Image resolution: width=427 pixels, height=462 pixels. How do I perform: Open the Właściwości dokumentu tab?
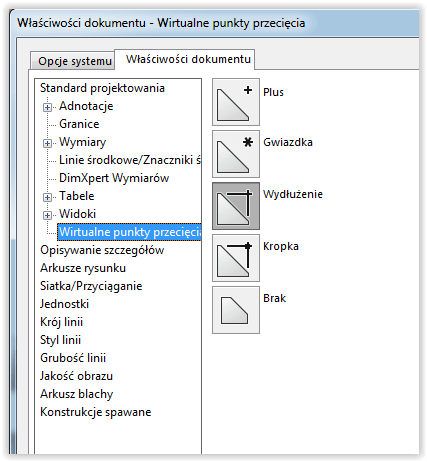(x=188, y=59)
